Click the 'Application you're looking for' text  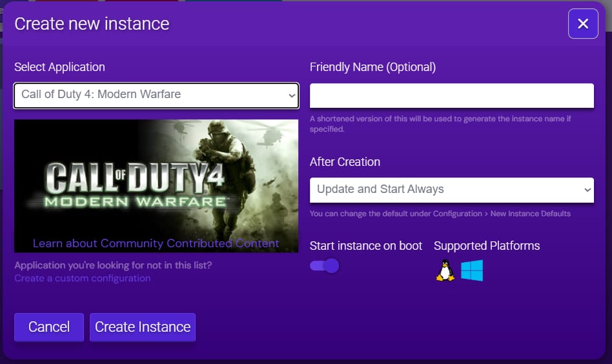pyautogui.click(x=113, y=265)
